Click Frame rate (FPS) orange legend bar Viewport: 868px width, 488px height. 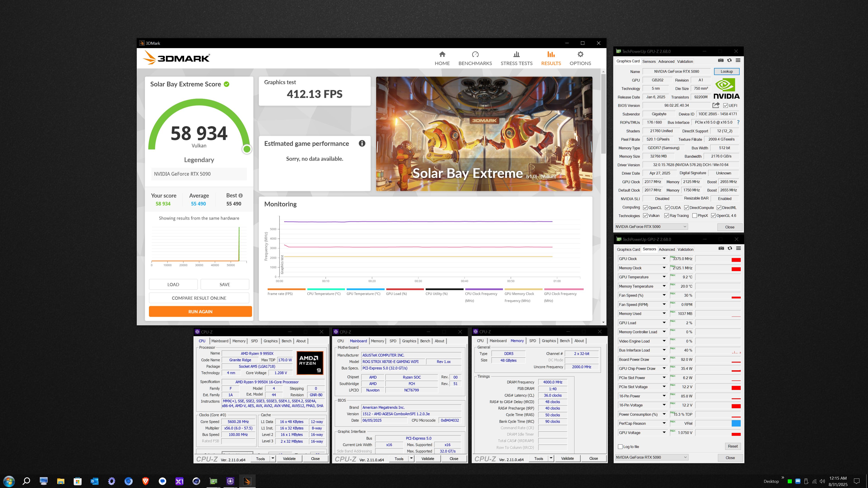pyautogui.click(x=286, y=289)
